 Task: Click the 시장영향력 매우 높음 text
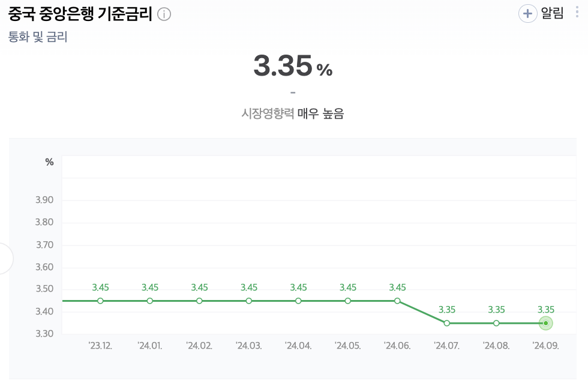pos(293,113)
